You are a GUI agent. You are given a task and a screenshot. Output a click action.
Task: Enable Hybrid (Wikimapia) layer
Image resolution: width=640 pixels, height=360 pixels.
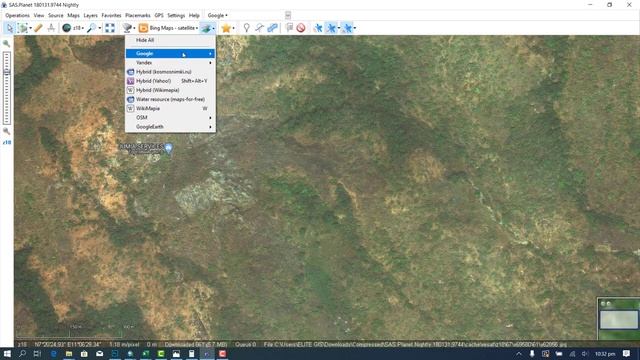point(170,90)
